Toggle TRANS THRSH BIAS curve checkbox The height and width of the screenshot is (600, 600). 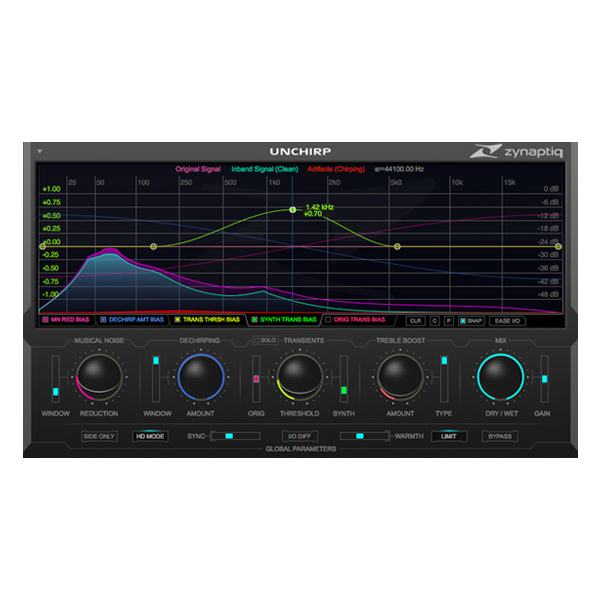(177, 320)
